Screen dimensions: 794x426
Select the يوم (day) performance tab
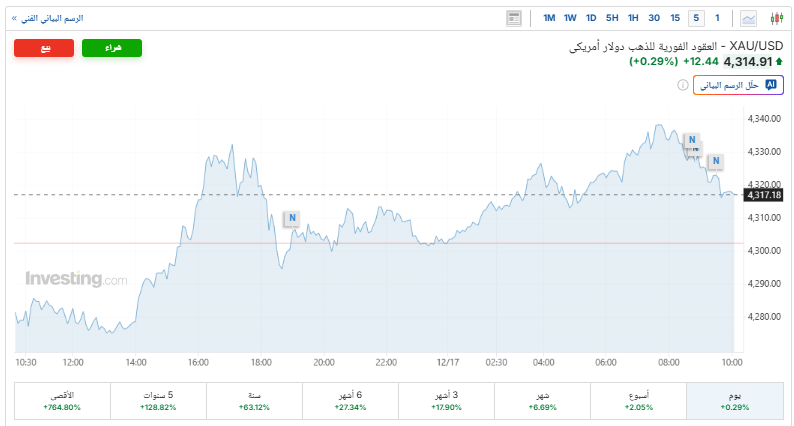734,401
